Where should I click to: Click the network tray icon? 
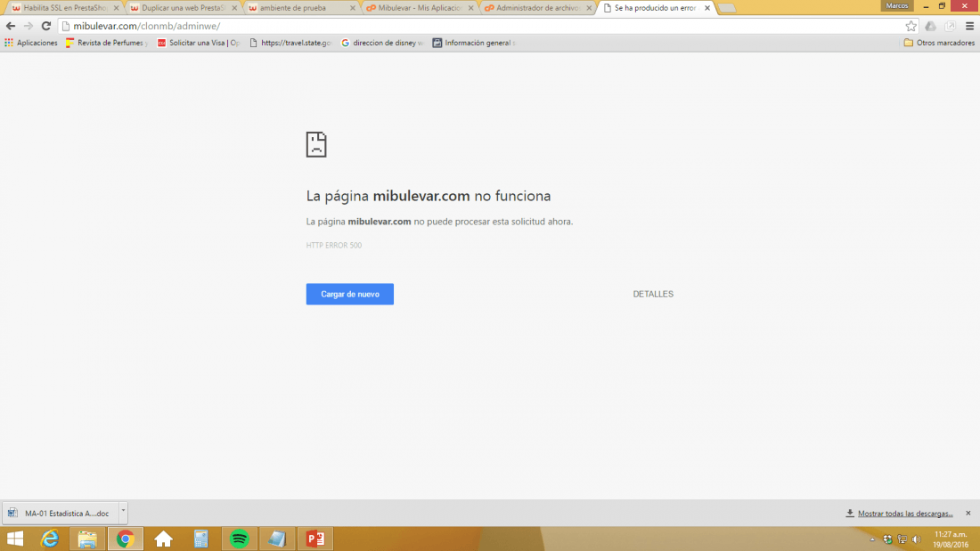[902, 539]
